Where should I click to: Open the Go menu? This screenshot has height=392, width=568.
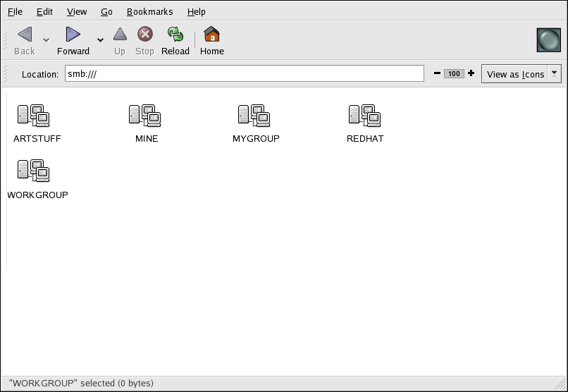tap(106, 12)
